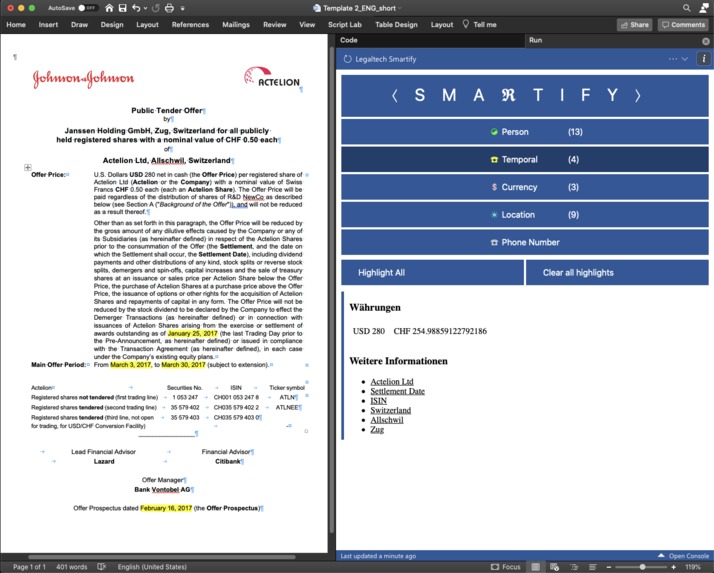Click the 401 words count
This screenshot has height=573, width=714.
pyautogui.click(x=71, y=567)
